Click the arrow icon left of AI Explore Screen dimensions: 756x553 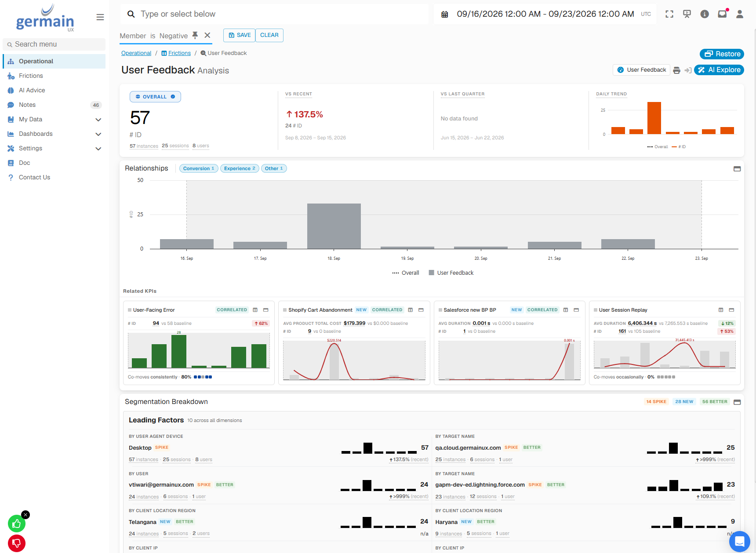point(688,70)
